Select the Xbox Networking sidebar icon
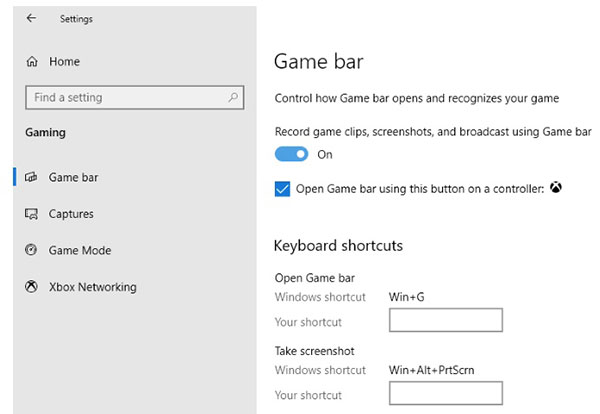This screenshot has height=414, width=600. [x=31, y=287]
